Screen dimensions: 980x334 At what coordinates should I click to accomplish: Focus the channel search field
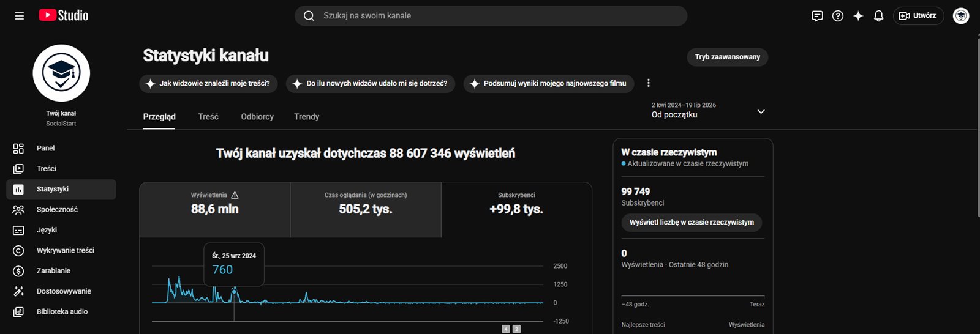(491, 16)
